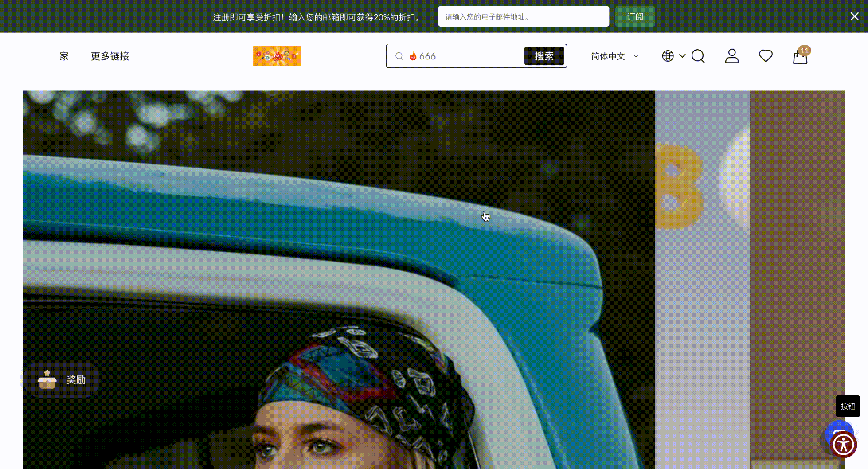Open the 奖励 rewards widget
This screenshot has width=868, height=469.
[x=62, y=380]
